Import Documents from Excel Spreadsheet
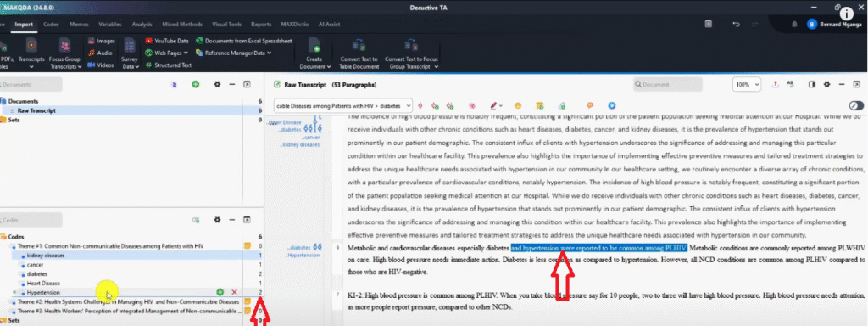This screenshot has height=326, width=868. click(x=244, y=41)
